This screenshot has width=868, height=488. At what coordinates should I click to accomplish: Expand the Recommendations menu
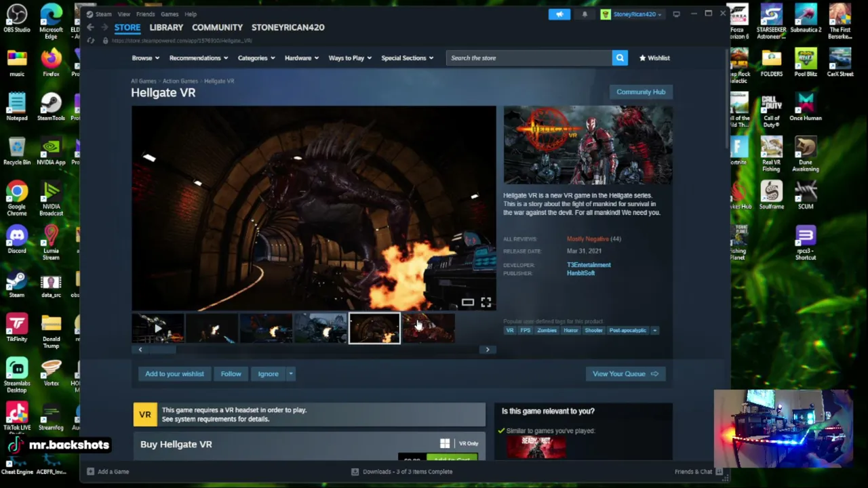[x=198, y=58]
